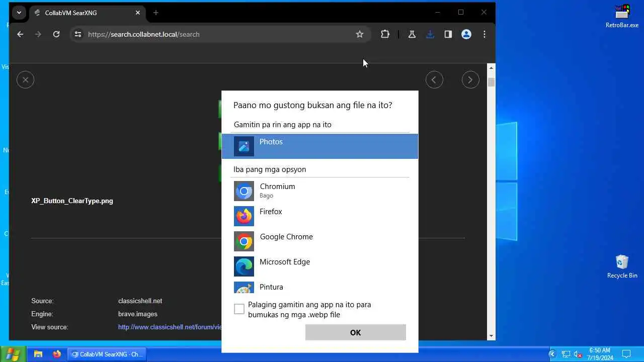Confirm with the OK button
Viewport: 644px width, 362px height.
(x=355, y=332)
